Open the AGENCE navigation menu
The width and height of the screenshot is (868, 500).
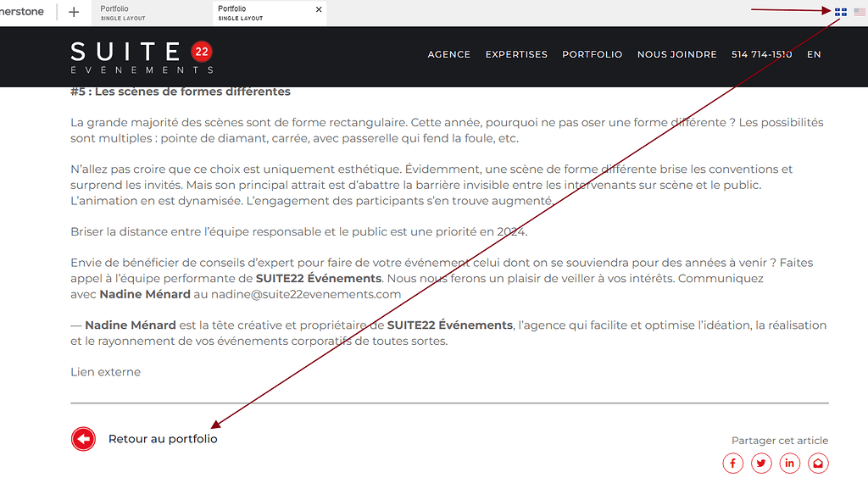(448, 54)
